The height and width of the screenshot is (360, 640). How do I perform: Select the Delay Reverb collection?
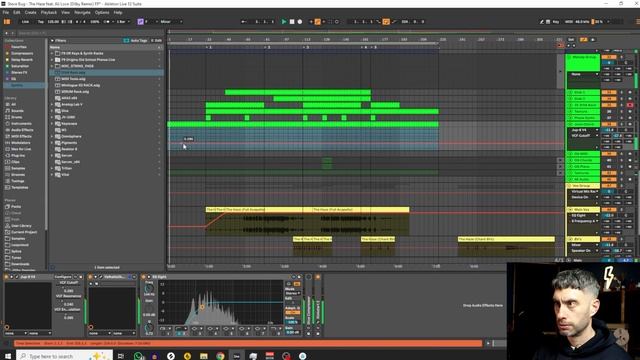tap(22, 60)
